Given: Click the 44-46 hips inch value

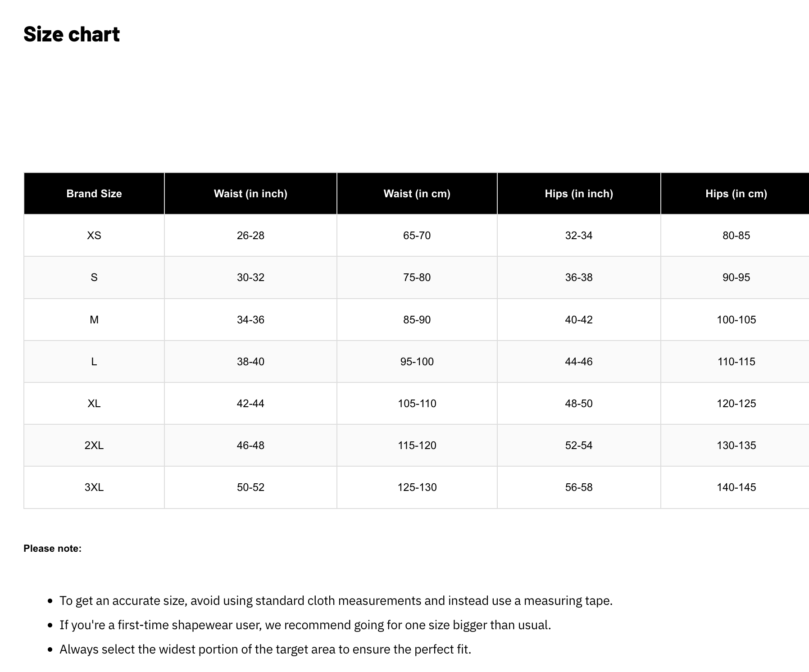Looking at the screenshot, I should 579,362.
